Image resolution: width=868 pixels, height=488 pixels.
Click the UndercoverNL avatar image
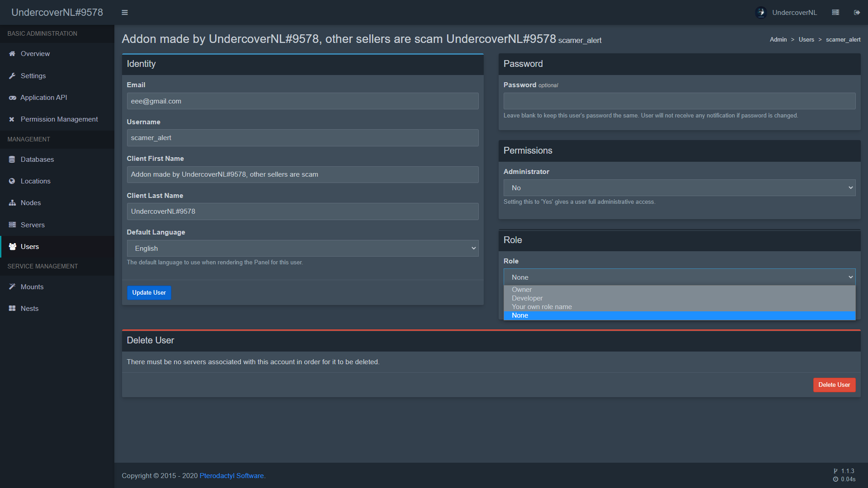761,13
